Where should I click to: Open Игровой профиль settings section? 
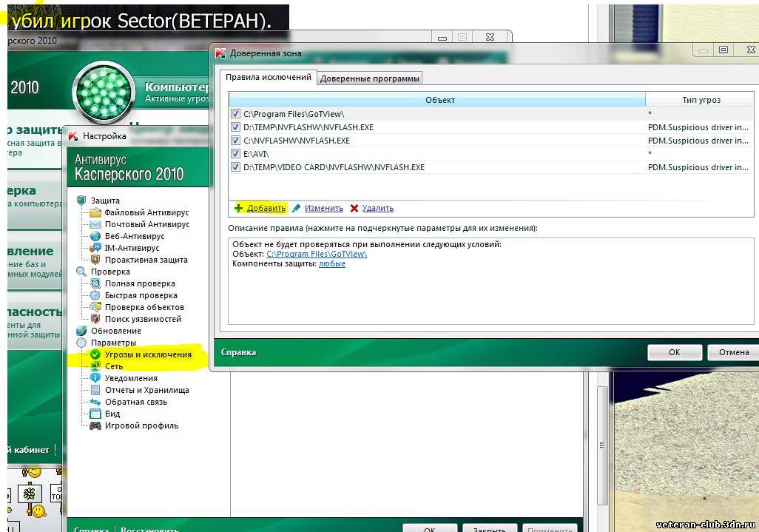[x=141, y=425]
